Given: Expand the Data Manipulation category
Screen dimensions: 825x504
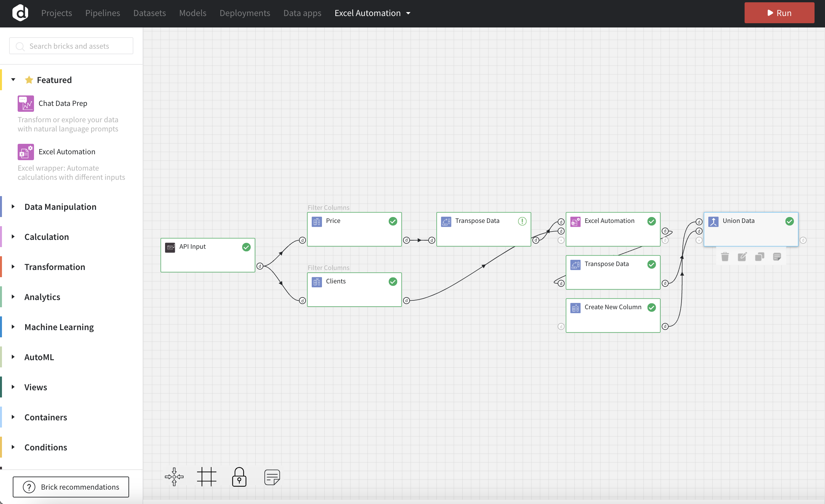Looking at the screenshot, I should [x=13, y=207].
